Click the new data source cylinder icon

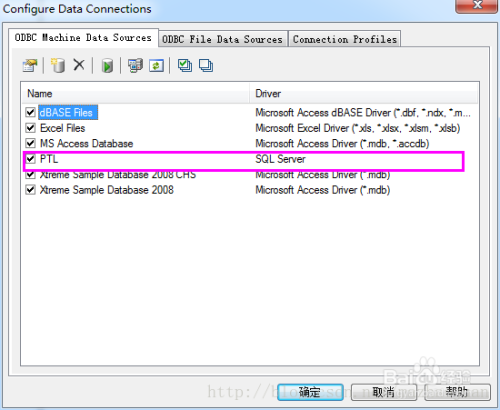58,65
